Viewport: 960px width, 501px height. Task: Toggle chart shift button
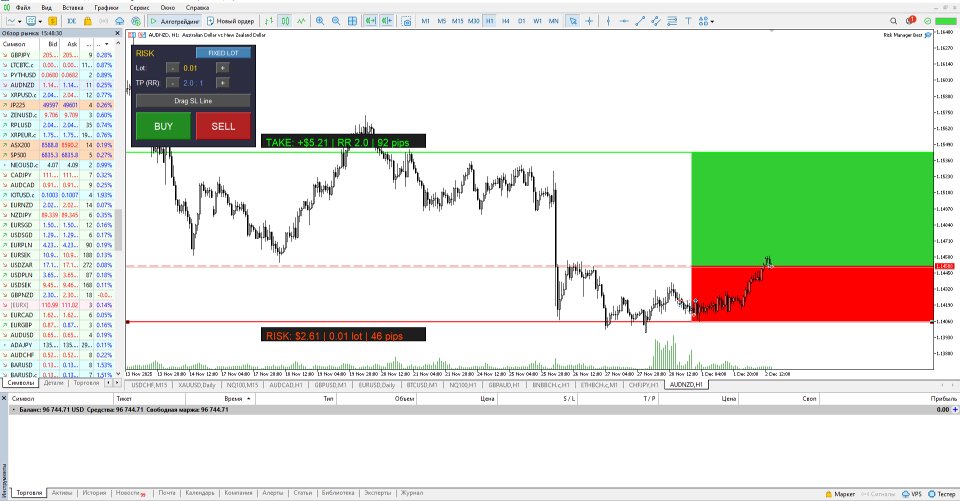point(386,21)
